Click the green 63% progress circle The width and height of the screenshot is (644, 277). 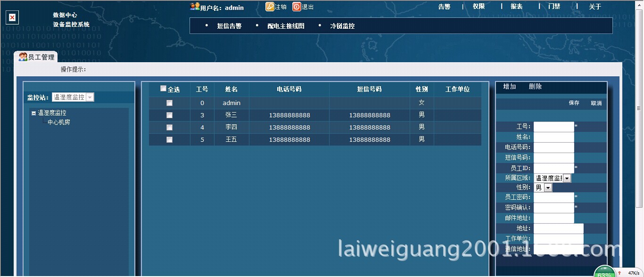(605, 273)
